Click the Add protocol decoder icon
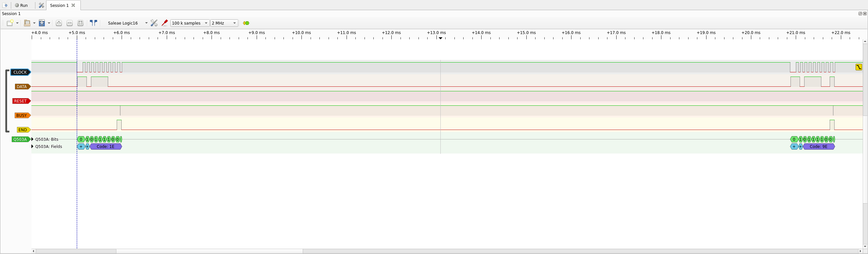The image size is (868, 254). click(x=246, y=23)
